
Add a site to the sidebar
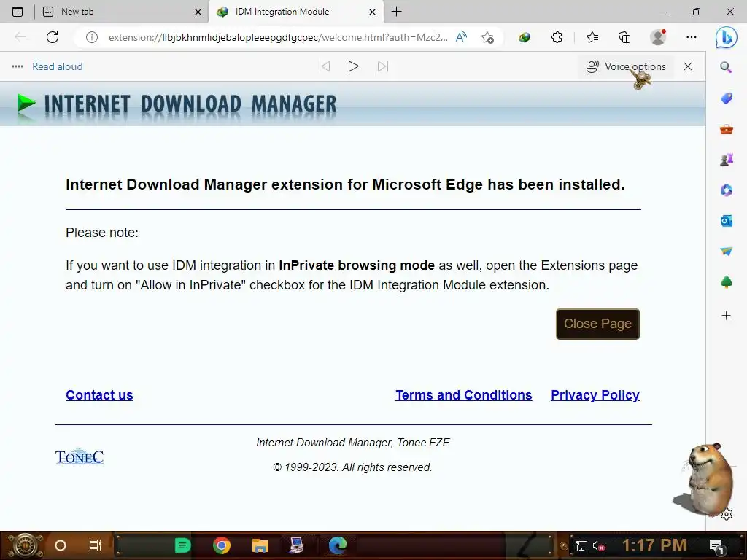coord(726,315)
